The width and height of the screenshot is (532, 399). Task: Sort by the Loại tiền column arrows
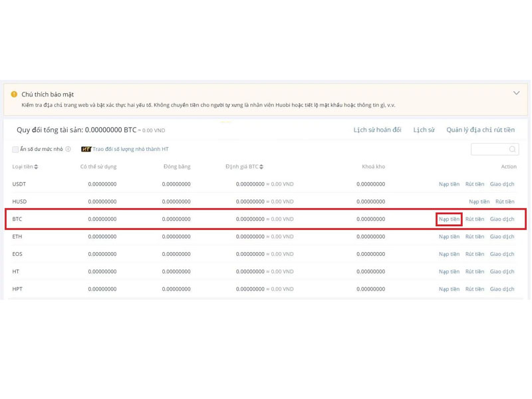(36, 167)
